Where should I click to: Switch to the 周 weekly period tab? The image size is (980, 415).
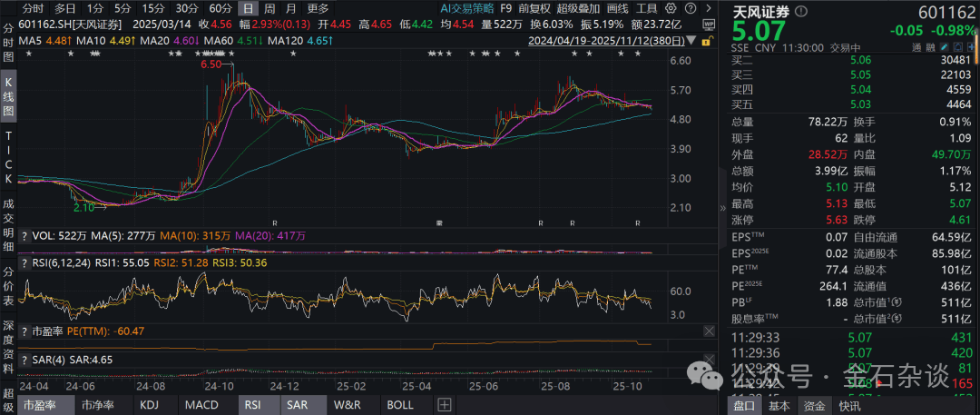268,8
